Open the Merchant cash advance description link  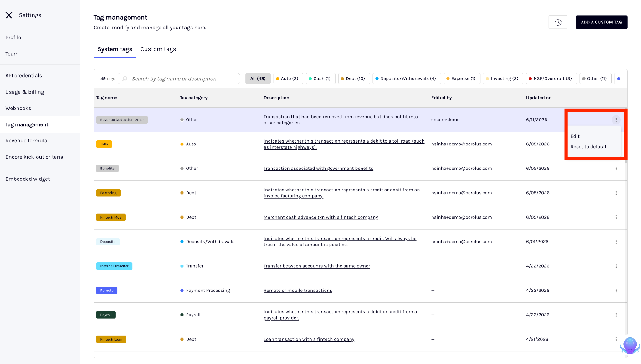tap(321, 217)
